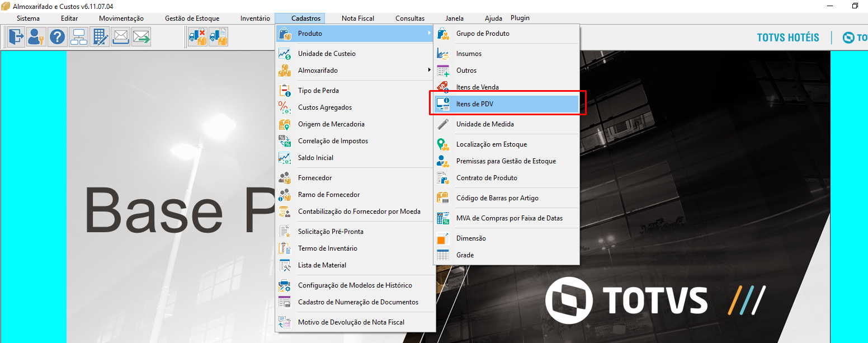The image size is (868, 343).
Task: Choose Motivo de Devolução de Nota Fiscal
Action: tap(355, 322)
